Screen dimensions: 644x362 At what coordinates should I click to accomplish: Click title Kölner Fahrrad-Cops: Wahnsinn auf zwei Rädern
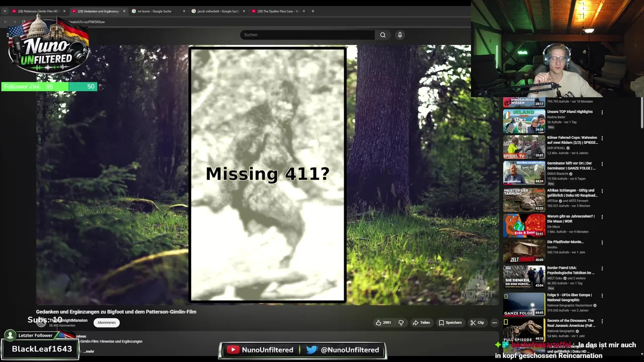[573, 140]
